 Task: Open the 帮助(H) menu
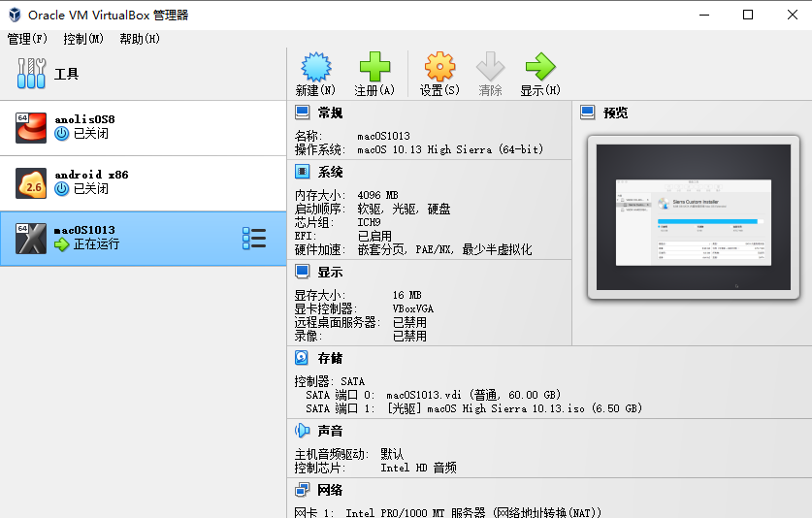pos(140,39)
